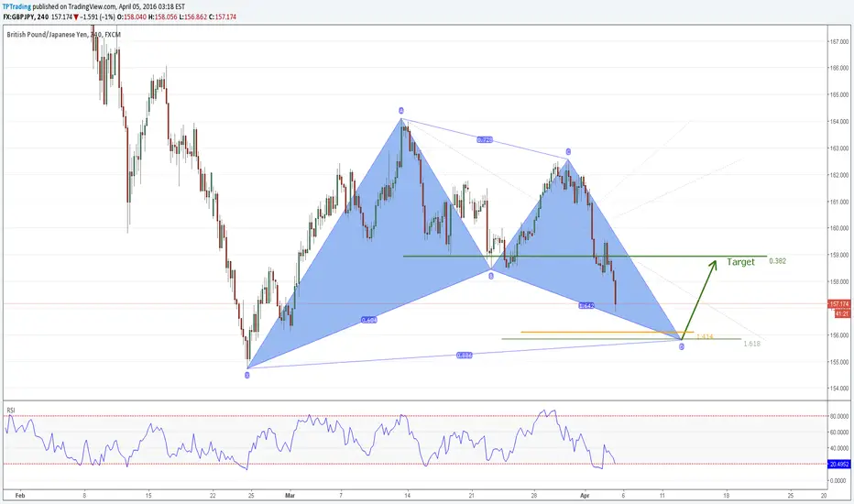This screenshot has width=854, height=504.
Task: Select the orange 1.414 extension label
Action: (x=705, y=337)
